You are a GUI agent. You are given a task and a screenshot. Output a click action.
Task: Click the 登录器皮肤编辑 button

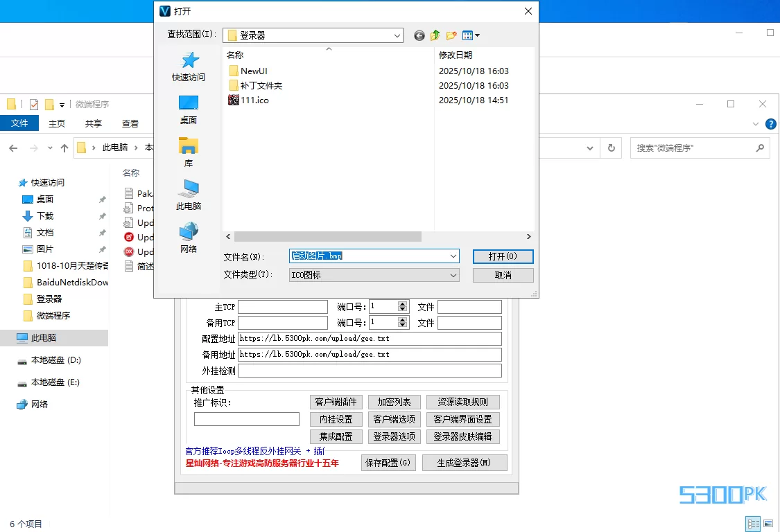[x=463, y=436]
